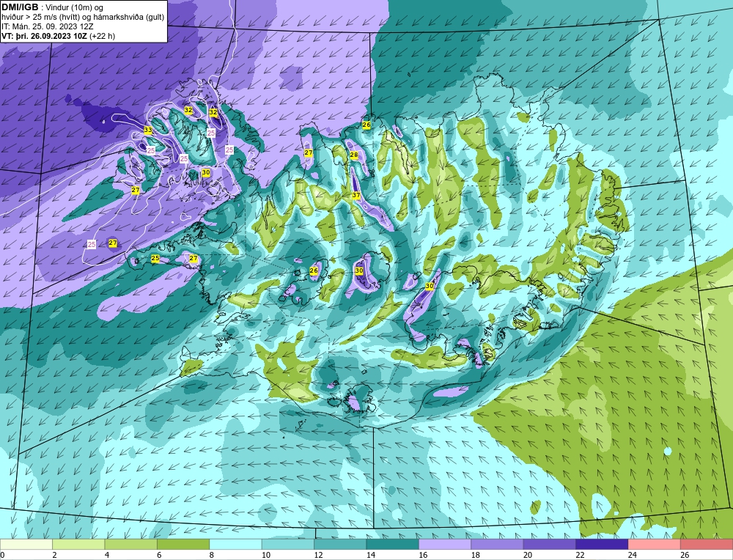Click the 12–14 m/s teal legend swatch
Viewport: 733px width, 560px height.
point(340,545)
